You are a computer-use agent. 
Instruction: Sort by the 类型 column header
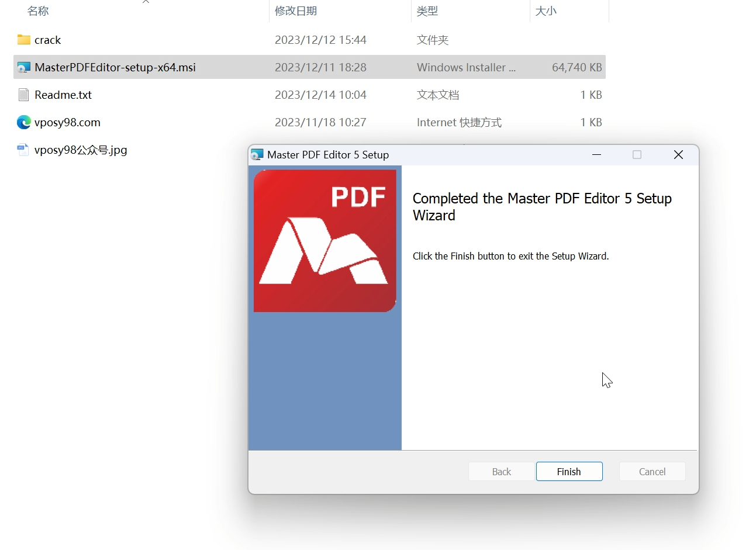tap(427, 11)
